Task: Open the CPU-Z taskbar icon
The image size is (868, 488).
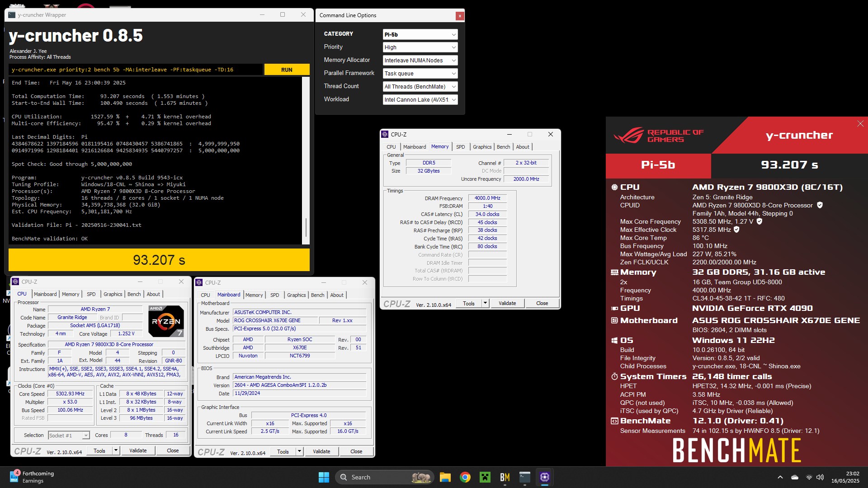Action: pos(544,477)
